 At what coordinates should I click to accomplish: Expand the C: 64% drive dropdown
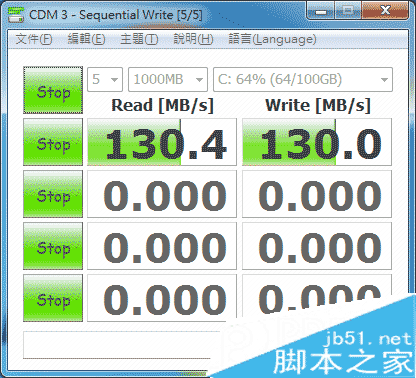(303, 79)
